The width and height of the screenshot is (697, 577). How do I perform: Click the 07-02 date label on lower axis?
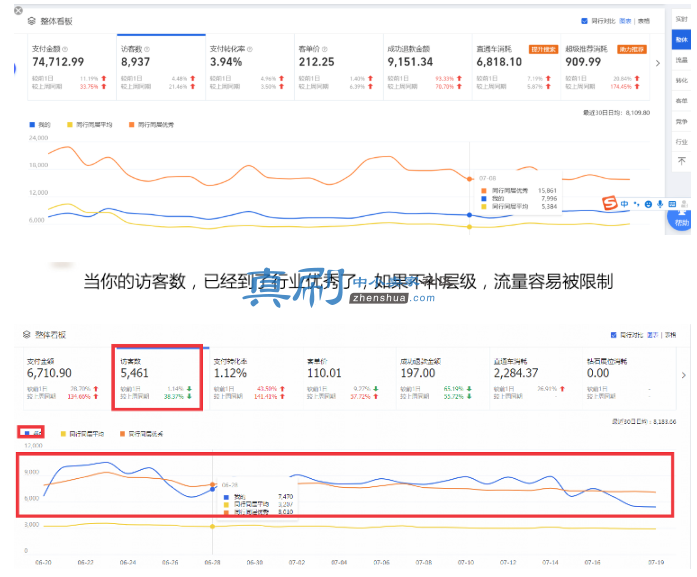coord(297,562)
